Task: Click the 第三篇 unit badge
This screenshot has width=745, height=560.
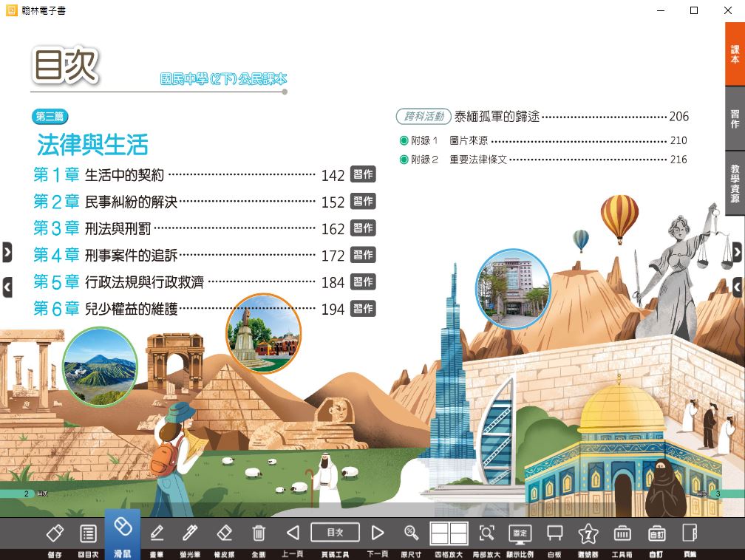Action: 50,117
